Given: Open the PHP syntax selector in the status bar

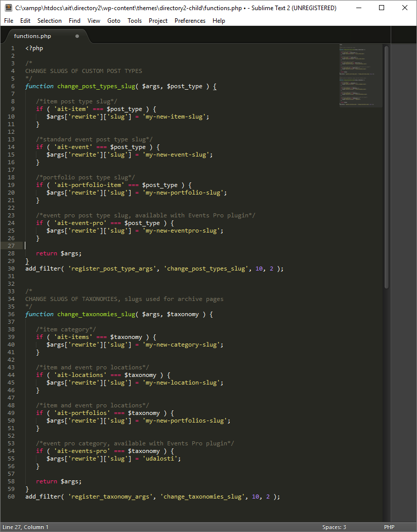Looking at the screenshot, I should [x=389, y=527].
